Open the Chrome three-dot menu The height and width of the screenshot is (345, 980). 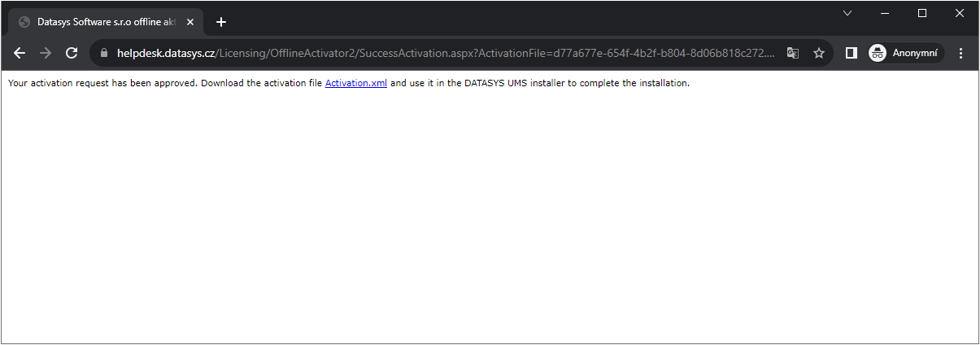tap(960, 53)
